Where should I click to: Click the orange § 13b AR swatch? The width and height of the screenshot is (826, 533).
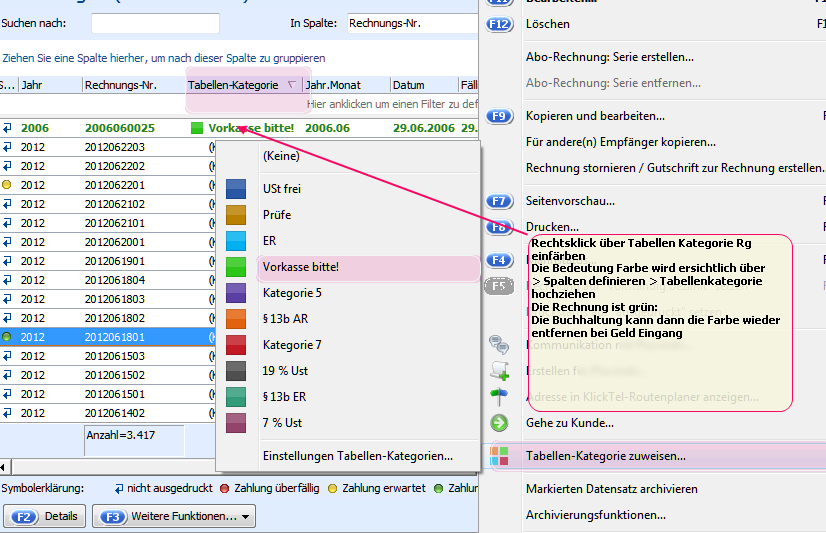236,319
